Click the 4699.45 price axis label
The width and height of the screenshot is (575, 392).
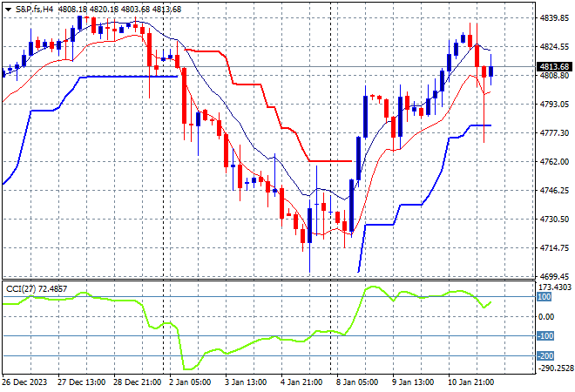tap(553, 275)
